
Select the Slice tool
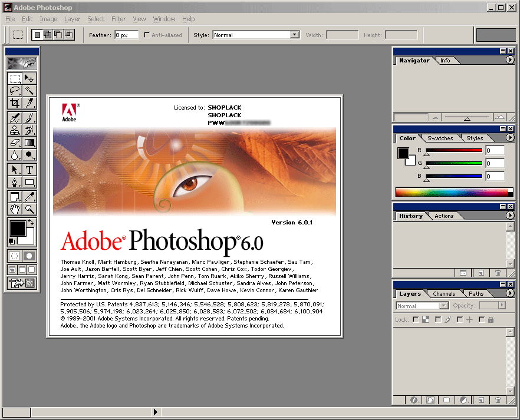(29, 103)
